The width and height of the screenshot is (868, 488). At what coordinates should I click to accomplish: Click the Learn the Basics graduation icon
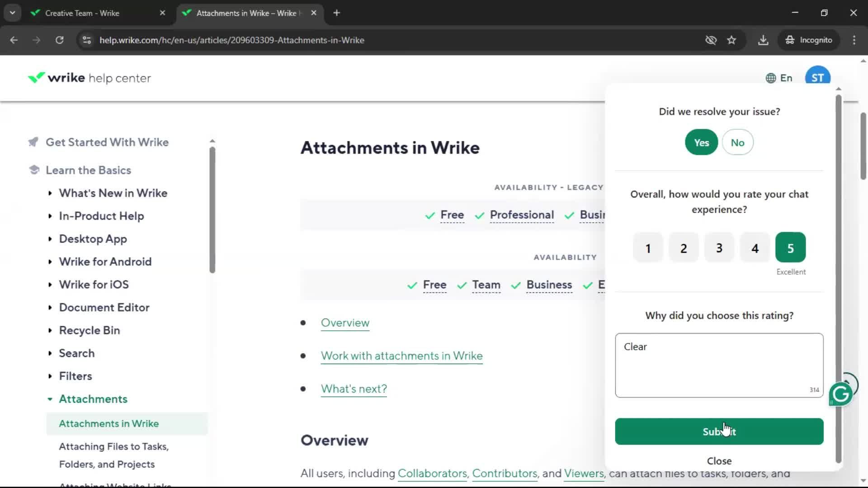click(34, 170)
